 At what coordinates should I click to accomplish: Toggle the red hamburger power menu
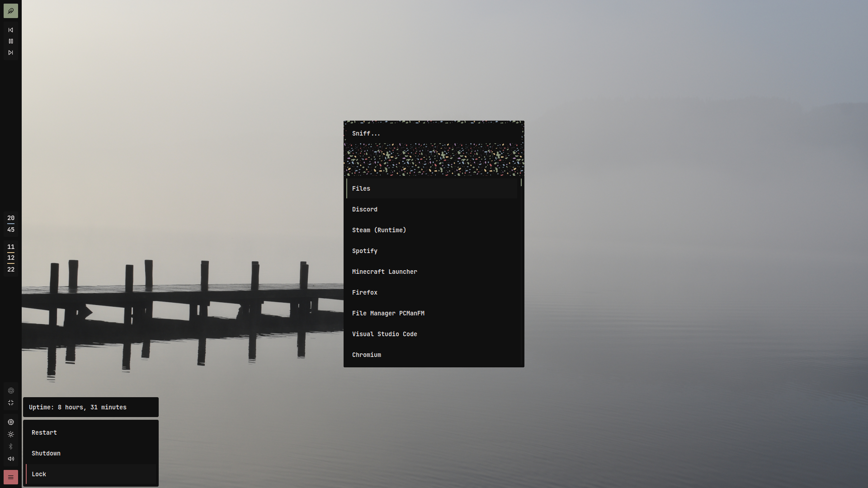[11, 477]
